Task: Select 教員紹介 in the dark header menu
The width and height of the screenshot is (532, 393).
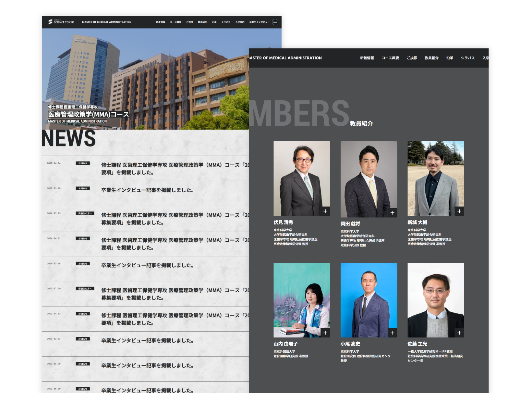Action: click(x=431, y=58)
